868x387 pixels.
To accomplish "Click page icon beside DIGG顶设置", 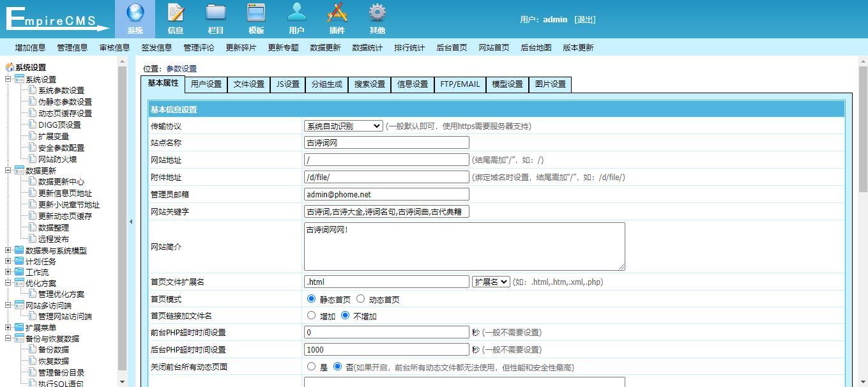I will (x=33, y=125).
